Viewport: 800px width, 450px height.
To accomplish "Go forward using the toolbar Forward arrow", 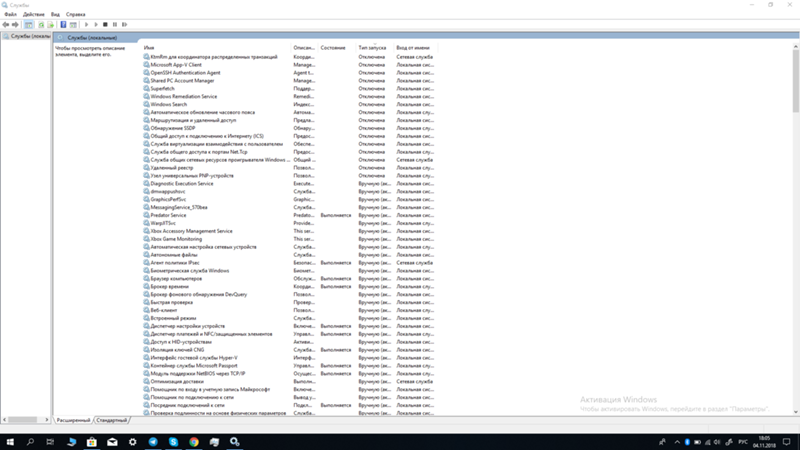I will (x=15, y=24).
